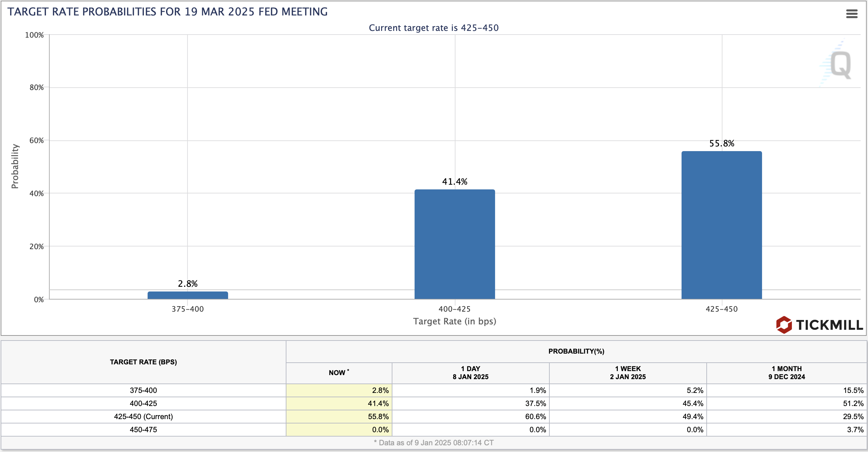Image resolution: width=868 pixels, height=452 pixels.
Task: Click the 375-400 row NOW value 2.8%
Action: click(339, 390)
